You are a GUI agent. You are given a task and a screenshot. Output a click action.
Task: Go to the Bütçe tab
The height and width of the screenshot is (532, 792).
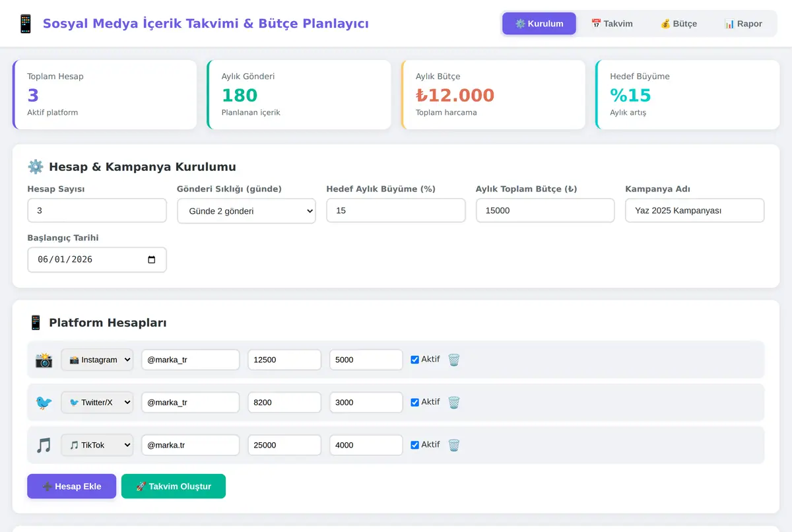point(678,24)
